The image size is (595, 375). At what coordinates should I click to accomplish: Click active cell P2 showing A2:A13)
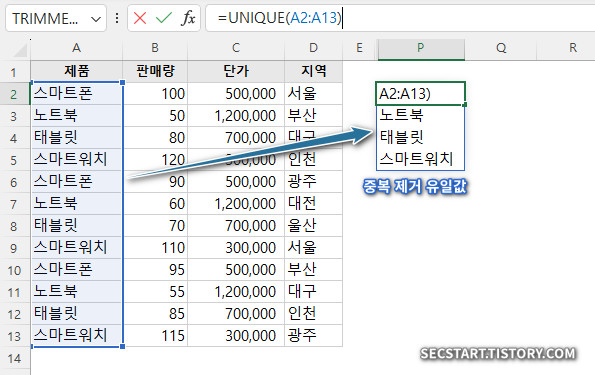point(420,93)
